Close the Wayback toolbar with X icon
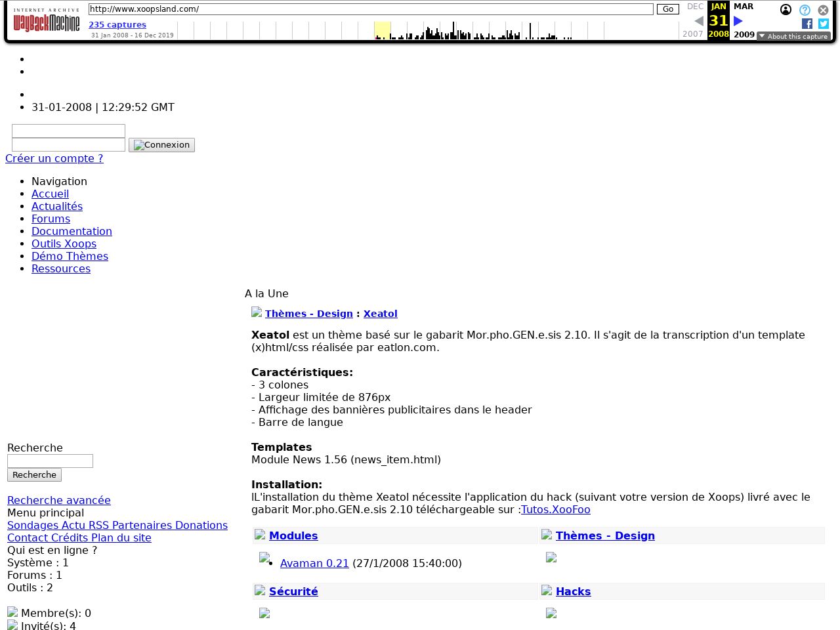The height and width of the screenshot is (630, 840). pyautogui.click(x=823, y=10)
